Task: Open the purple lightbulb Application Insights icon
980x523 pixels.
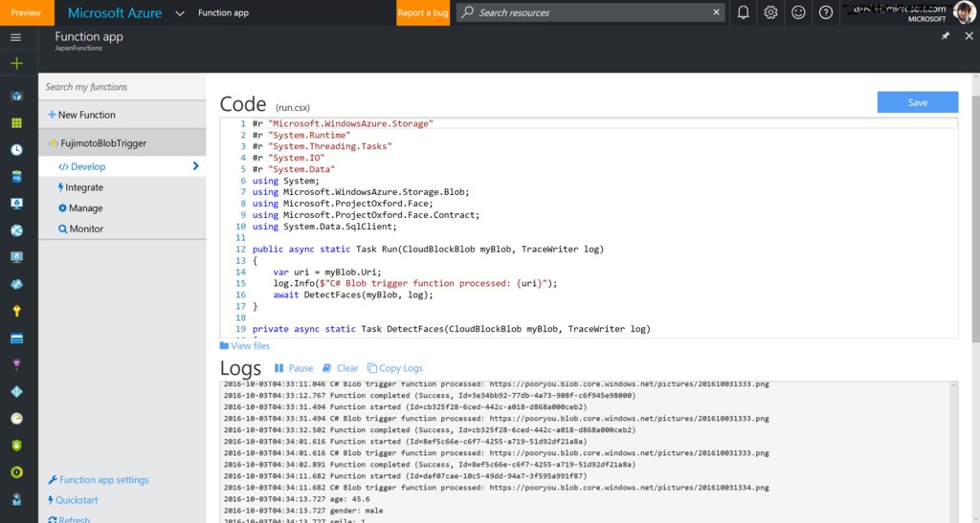Action: 17,364
